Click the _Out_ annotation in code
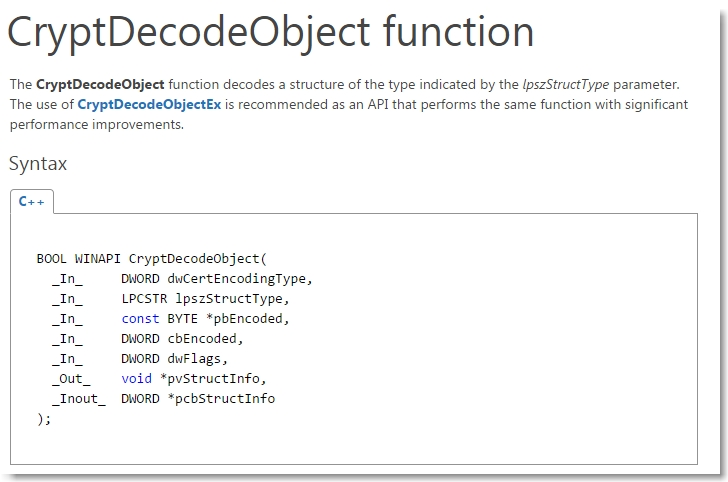The height and width of the screenshot is (482, 728). click(x=71, y=378)
